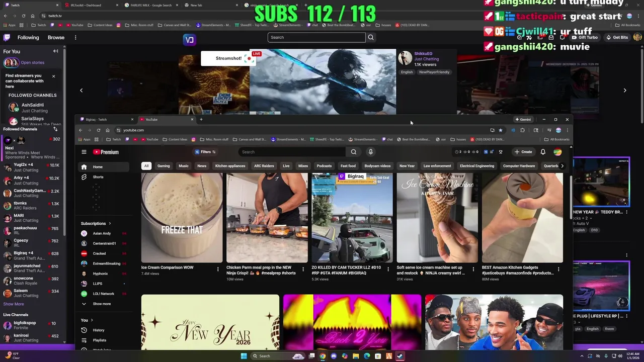Click the YouTube search input field

pyautogui.click(x=292, y=152)
